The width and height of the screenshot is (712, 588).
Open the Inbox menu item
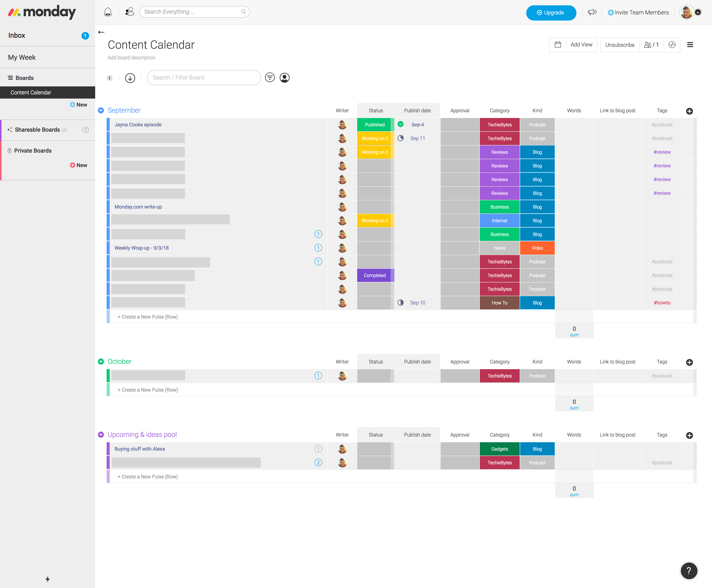tap(17, 36)
